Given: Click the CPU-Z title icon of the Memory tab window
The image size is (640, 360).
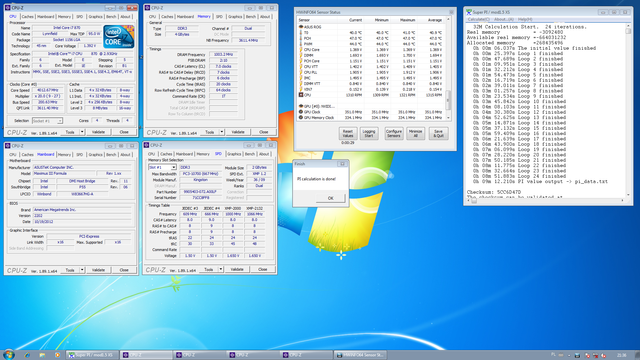Looking at the screenshot, I should (x=147, y=8).
